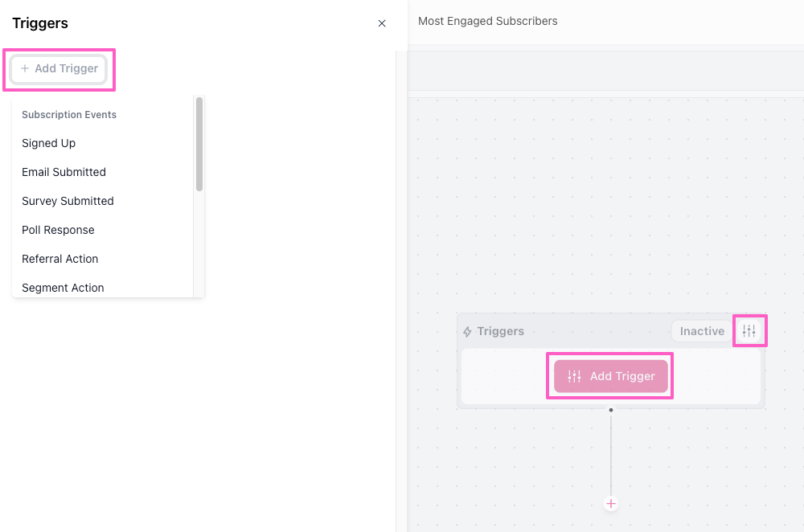804x532 pixels.
Task: Select the Triggers node label on canvas
Action: pyautogui.click(x=500, y=331)
